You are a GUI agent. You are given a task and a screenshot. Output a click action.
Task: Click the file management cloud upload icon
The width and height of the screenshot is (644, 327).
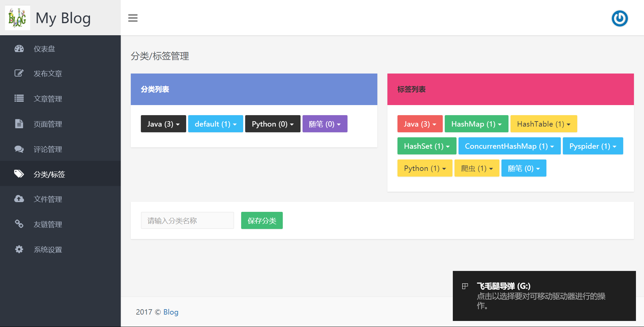pyautogui.click(x=19, y=199)
